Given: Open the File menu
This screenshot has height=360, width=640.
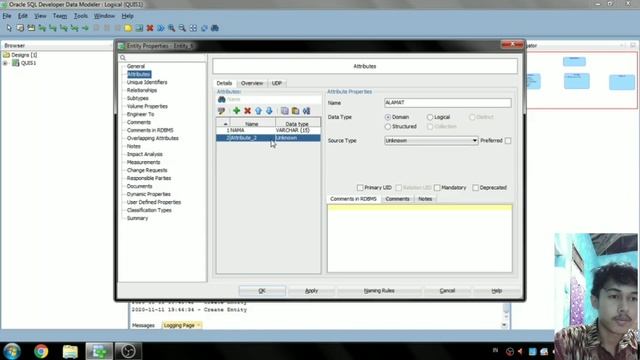Looking at the screenshot, I should 7,16.
